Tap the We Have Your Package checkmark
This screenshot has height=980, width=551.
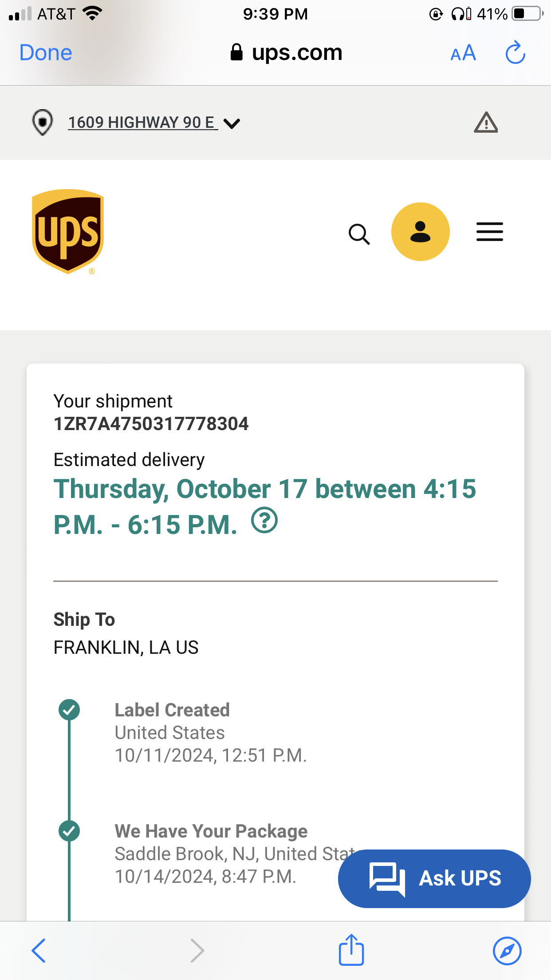(69, 831)
